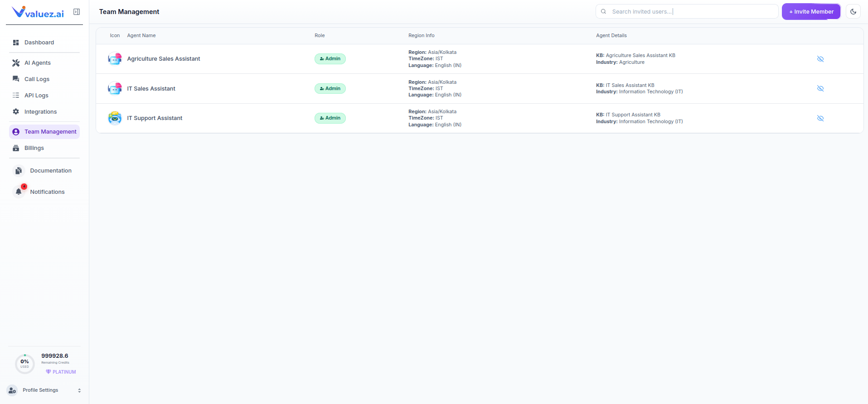Click the Team Management person icon
The image size is (868, 404).
click(x=16, y=132)
